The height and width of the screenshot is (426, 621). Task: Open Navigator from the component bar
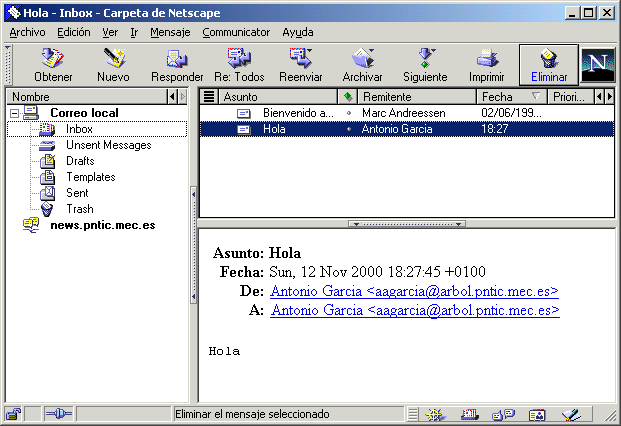435,415
